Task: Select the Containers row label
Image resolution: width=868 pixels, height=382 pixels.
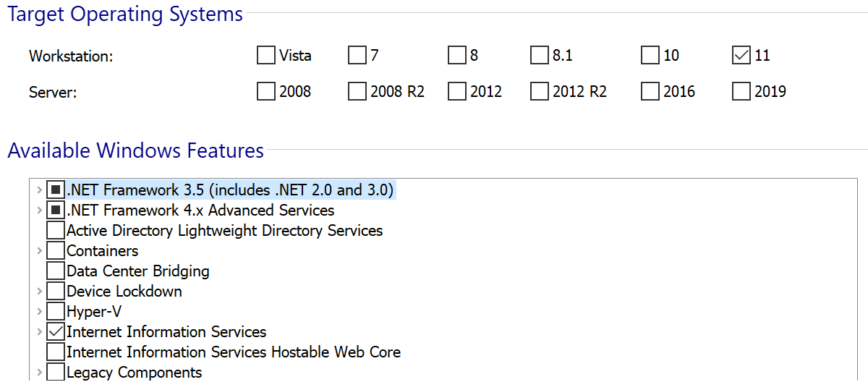Action: (103, 251)
